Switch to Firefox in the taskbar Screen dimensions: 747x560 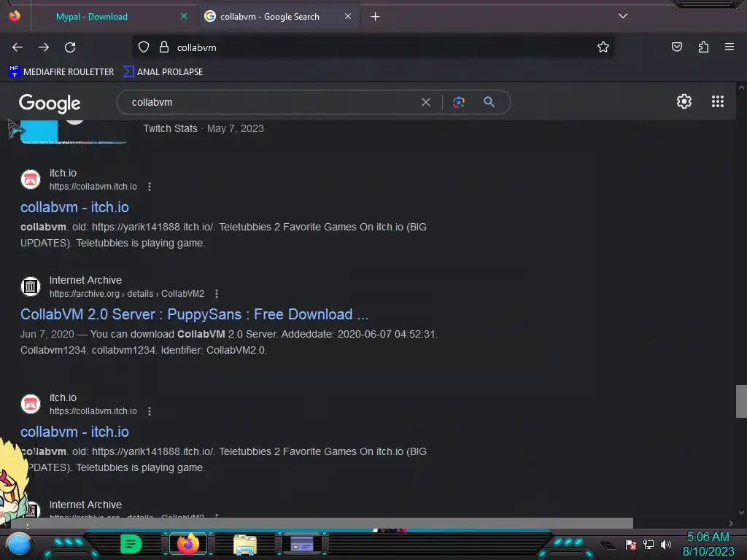[188, 544]
